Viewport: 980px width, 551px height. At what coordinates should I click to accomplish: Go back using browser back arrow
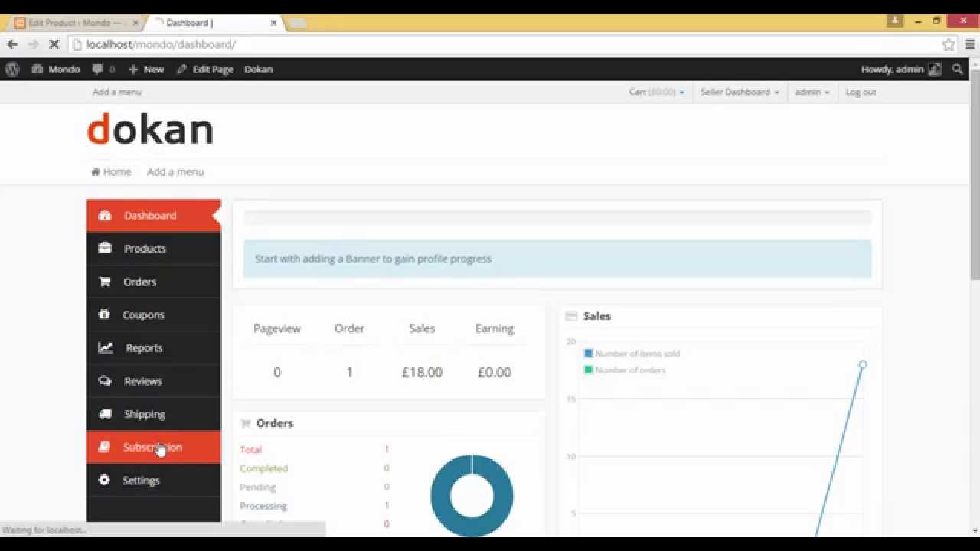click(12, 44)
